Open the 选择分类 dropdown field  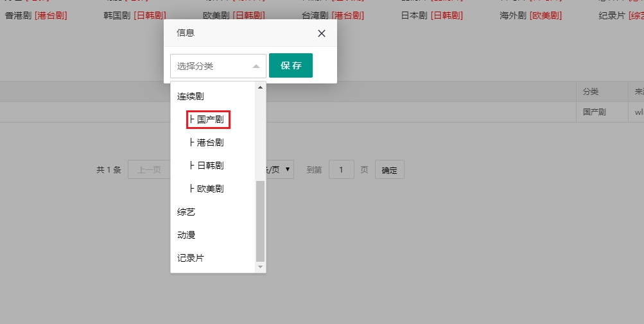[x=218, y=65]
